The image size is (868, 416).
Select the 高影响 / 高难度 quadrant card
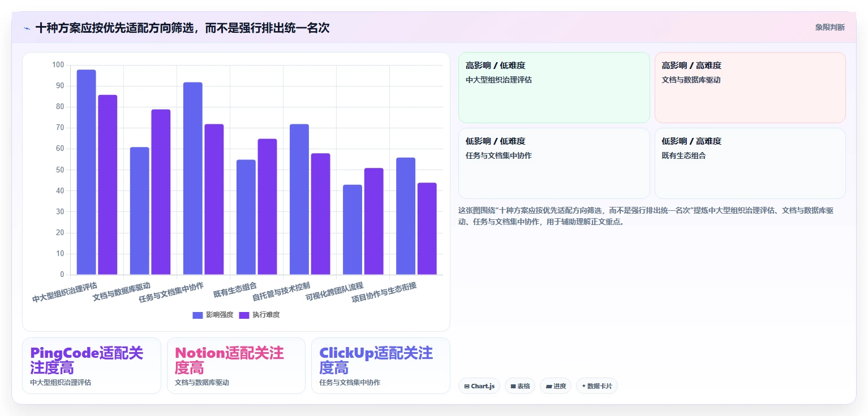(x=750, y=88)
